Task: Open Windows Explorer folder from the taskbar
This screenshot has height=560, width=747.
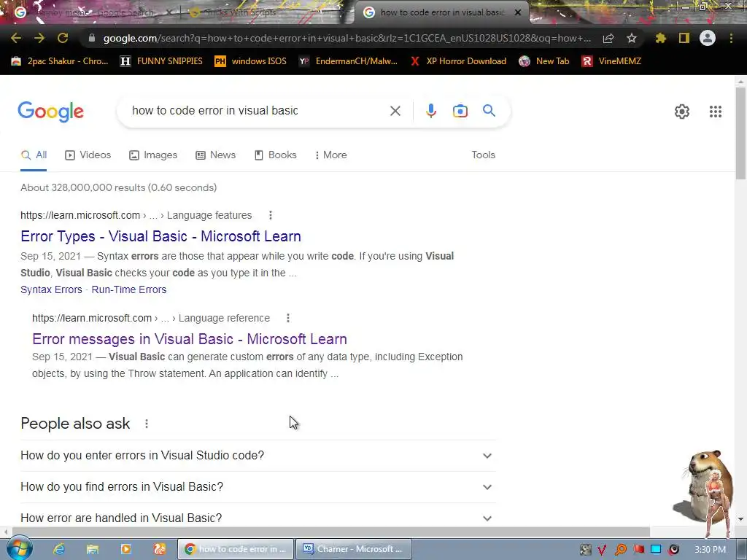Action: pos(93,549)
